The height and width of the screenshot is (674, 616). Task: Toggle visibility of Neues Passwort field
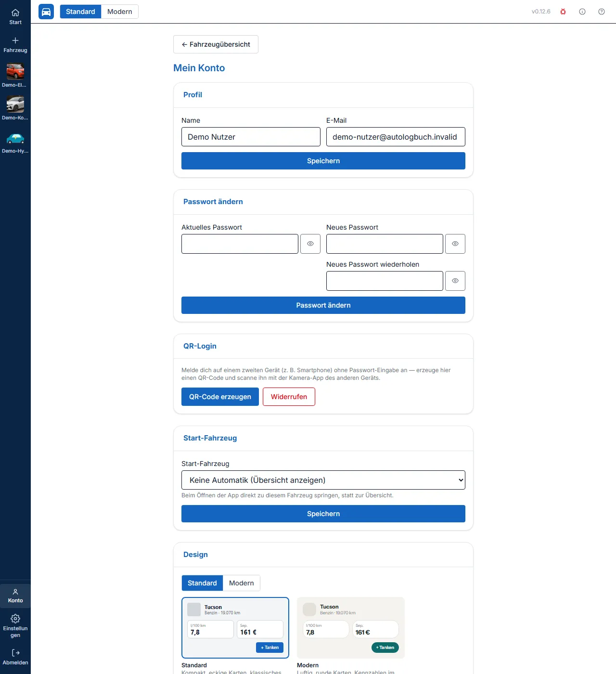click(x=455, y=244)
